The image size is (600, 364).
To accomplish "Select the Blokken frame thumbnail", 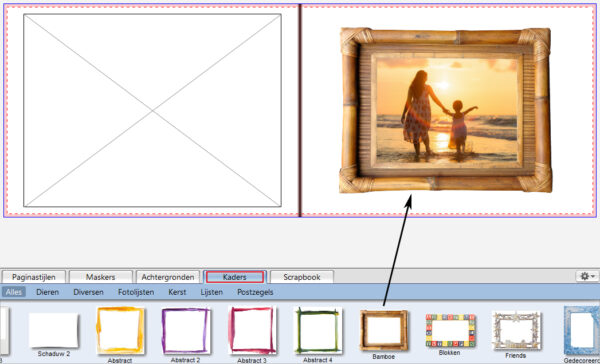I will 450,331.
